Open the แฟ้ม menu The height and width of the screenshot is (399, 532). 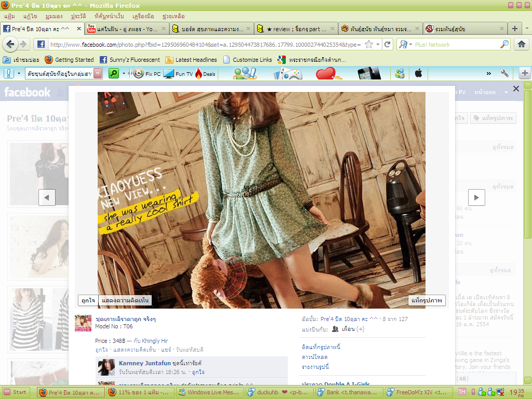[x=9, y=16]
